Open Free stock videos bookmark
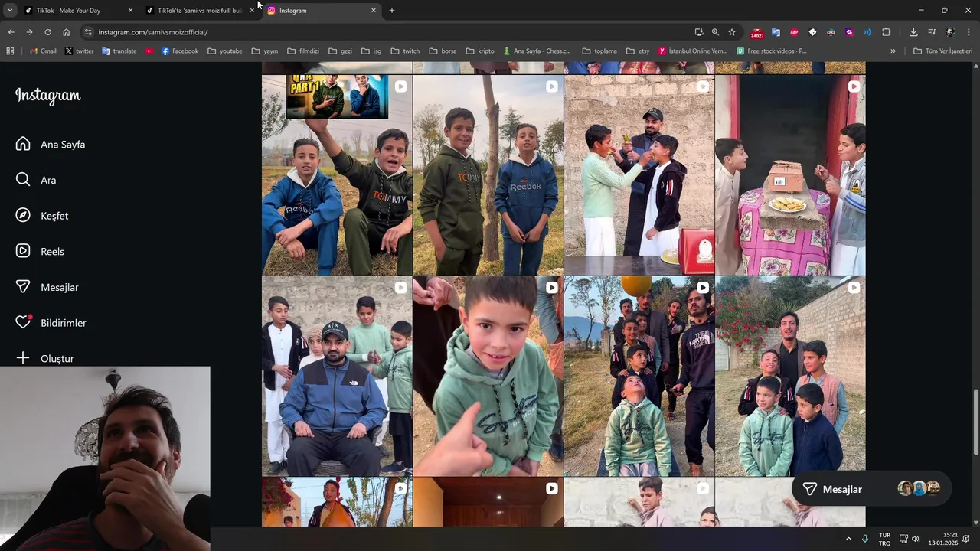The image size is (980, 551). click(772, 51)
